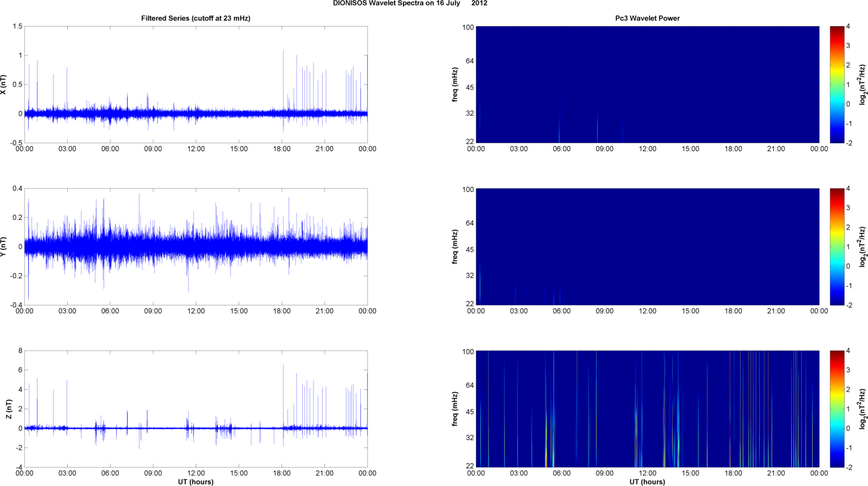This screenshot has height=486, width=868.
Task: Click the colorbar beside the middle spectrogram
Action: click(837, 247)
